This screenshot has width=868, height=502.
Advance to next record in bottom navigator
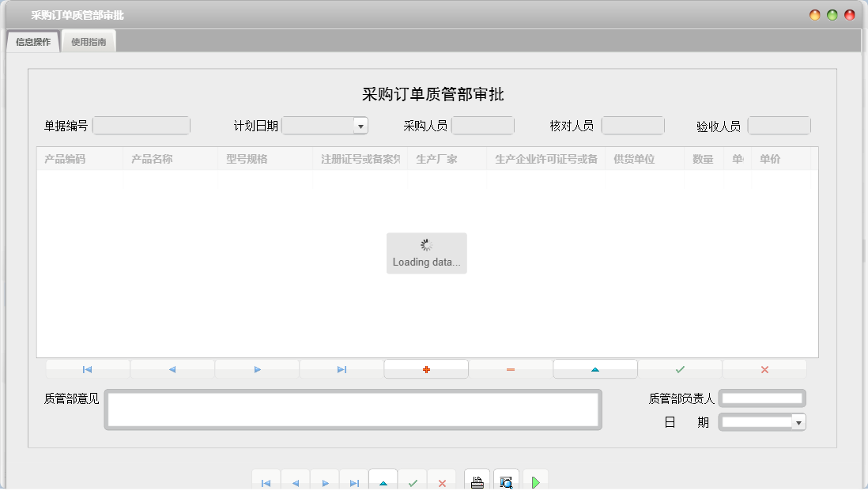tap(325, 481)
